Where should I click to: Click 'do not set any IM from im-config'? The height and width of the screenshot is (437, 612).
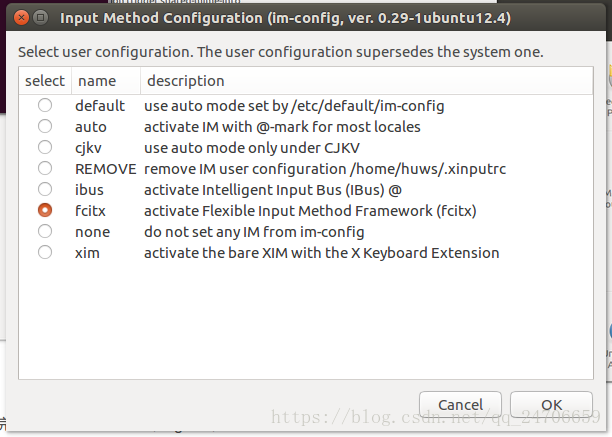254,232
